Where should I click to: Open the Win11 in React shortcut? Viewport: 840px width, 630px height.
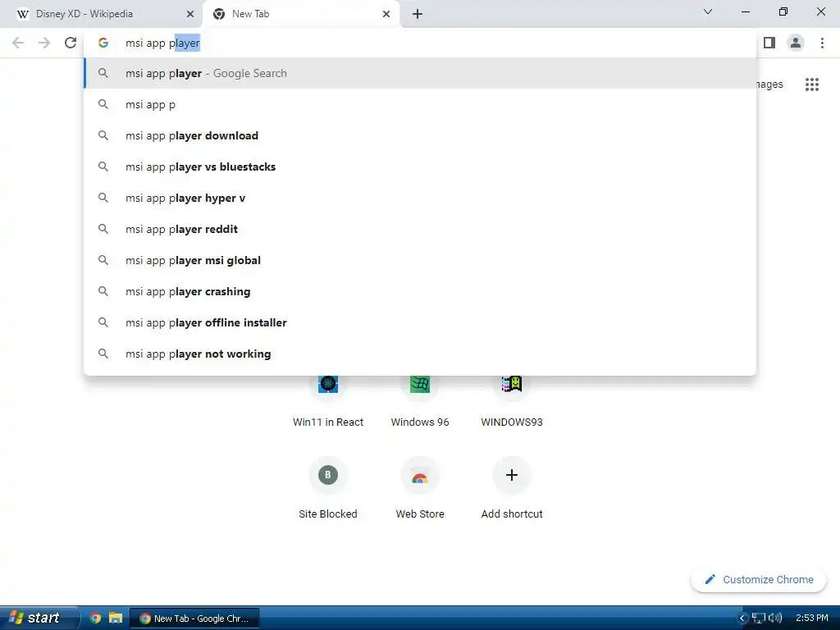328,399
